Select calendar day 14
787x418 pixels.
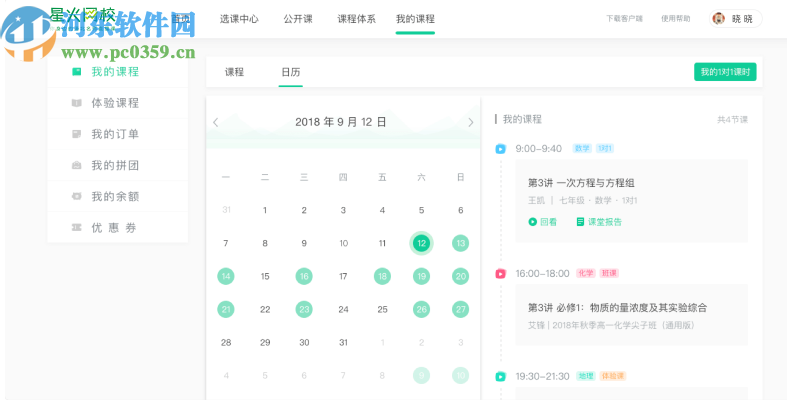point(226,276)
